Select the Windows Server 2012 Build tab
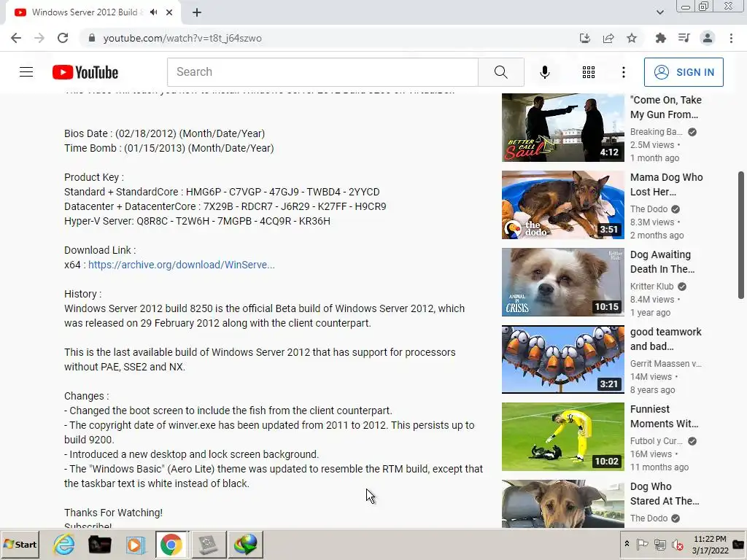 [93, 13]
